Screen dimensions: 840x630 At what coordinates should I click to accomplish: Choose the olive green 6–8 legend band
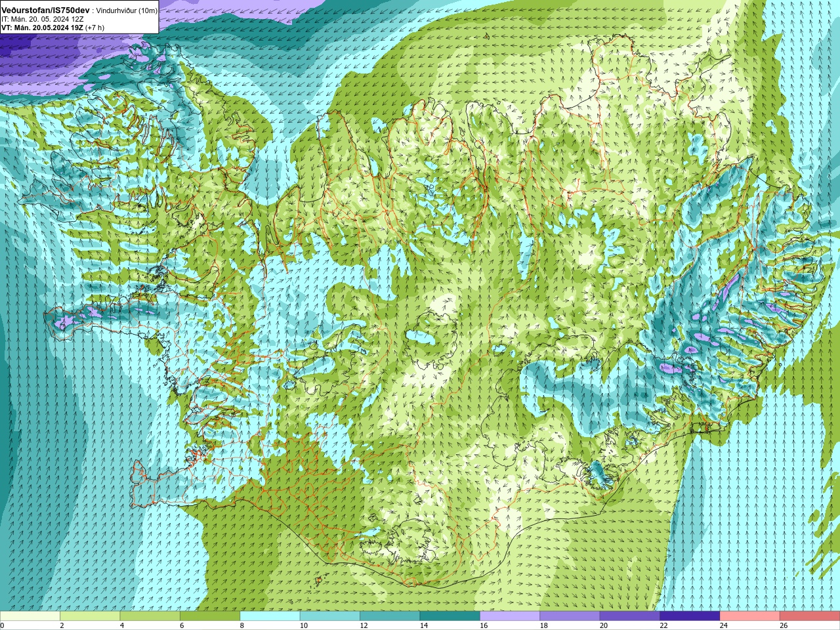click(x=210, y=616)
